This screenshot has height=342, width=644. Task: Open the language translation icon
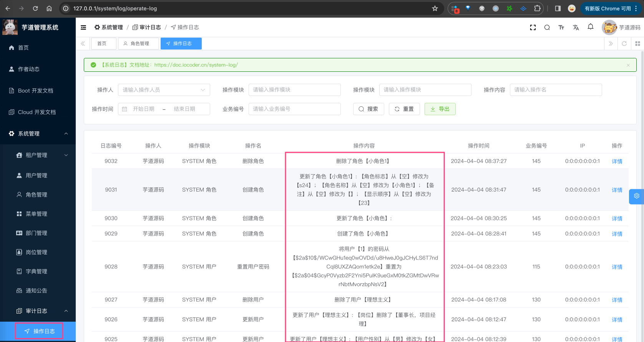click(576, 27)
